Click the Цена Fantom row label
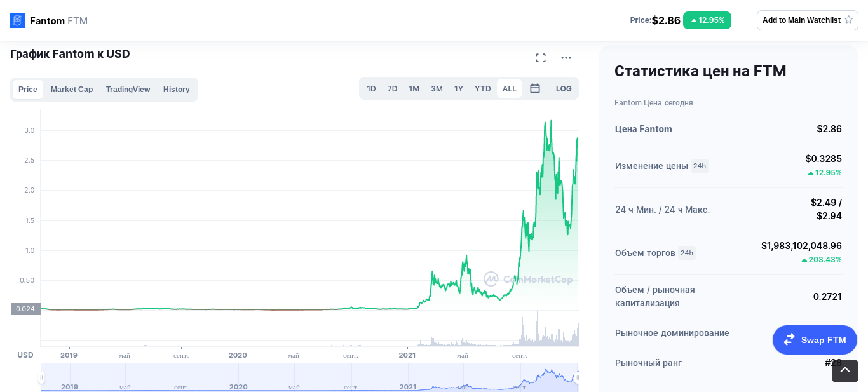 click(x=644, y=129)
